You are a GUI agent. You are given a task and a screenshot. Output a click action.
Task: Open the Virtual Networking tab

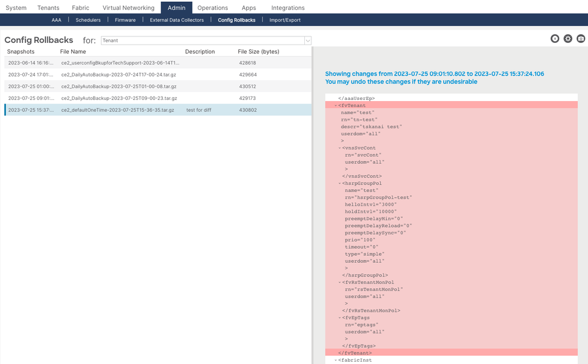point(129,8)
